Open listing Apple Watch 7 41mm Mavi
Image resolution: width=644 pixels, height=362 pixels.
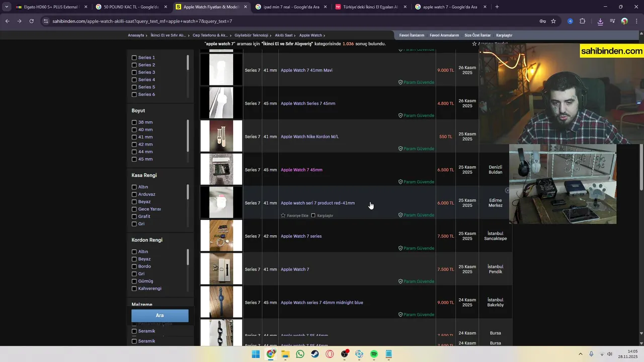click(x=306, y=70)
